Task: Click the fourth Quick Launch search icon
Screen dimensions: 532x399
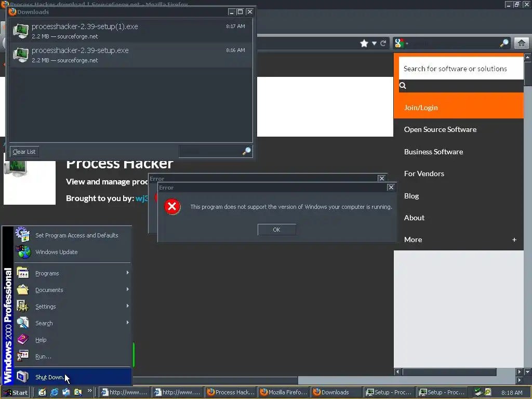Action: 78,392
